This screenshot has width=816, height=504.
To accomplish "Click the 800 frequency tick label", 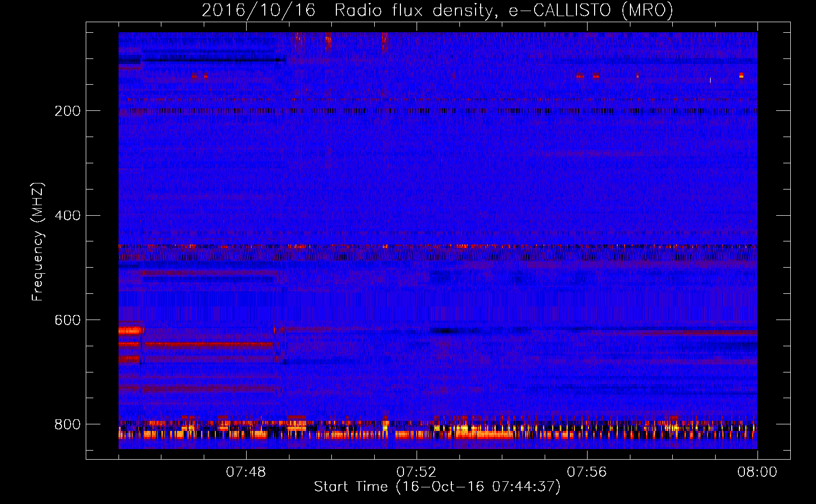I will [68, 424].
